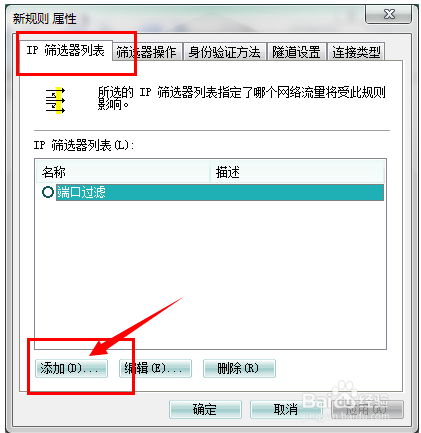Open the 筛选器操作 tab
Viewport: 421px width, 433px height.
click(146, 52)
